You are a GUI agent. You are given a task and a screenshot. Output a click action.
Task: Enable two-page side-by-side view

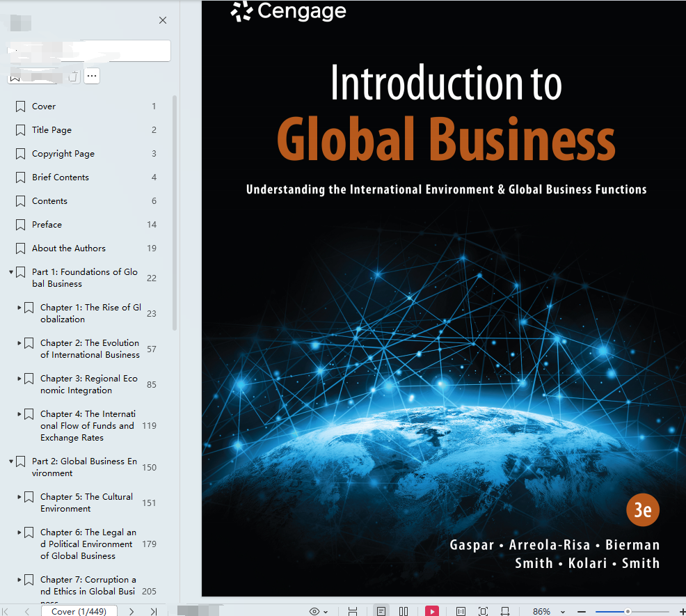coord(404,611)
